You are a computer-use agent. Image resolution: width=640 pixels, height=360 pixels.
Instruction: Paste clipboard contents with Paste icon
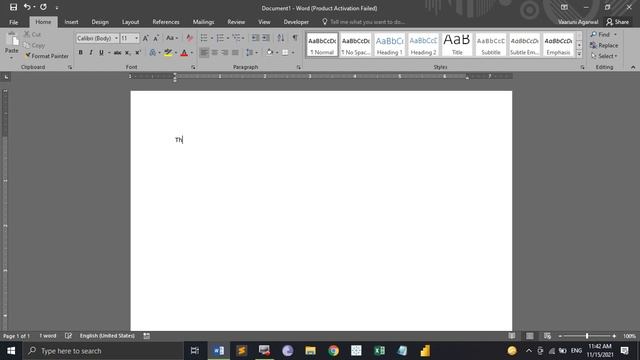(x=11, y=40)
